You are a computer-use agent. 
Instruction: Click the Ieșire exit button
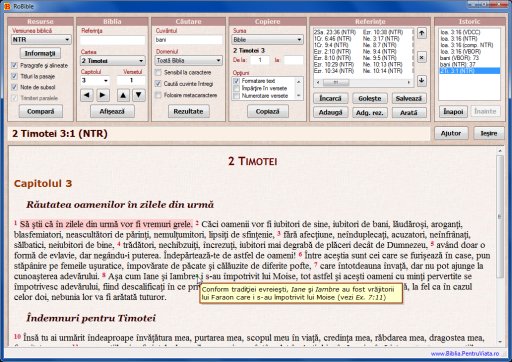click(x=489, y=133)
